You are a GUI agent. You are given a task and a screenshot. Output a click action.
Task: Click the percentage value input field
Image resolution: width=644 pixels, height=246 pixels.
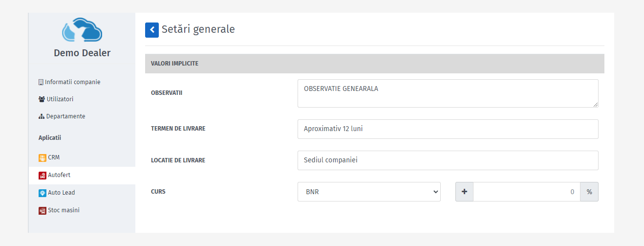[527, 192]
